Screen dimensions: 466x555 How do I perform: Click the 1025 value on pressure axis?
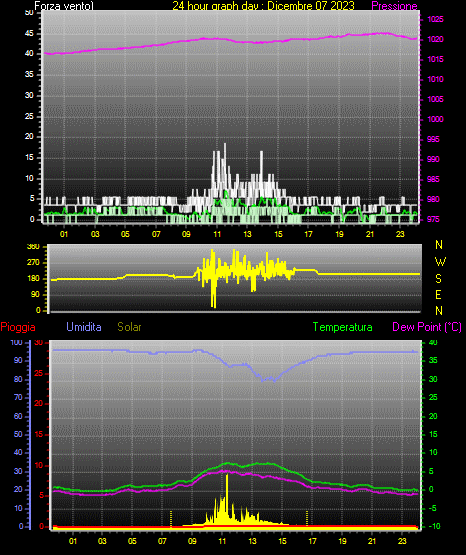(x=435, y=19)
